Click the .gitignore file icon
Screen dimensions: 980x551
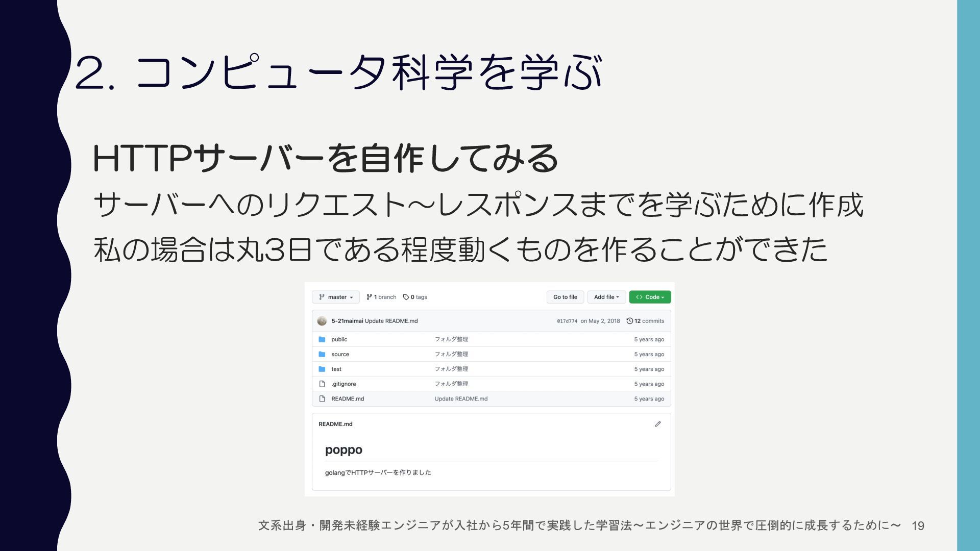[322, 384]
